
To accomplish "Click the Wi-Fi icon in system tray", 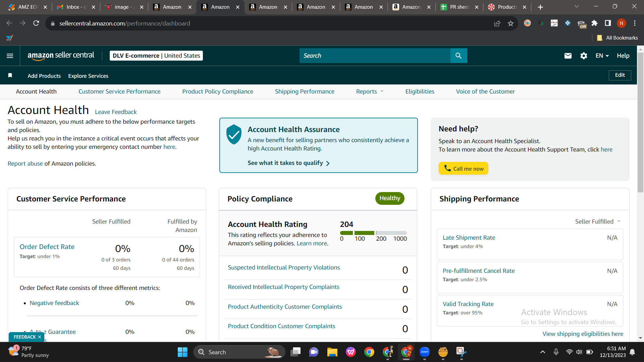I will pyautogui.click(x=569, y=352).
